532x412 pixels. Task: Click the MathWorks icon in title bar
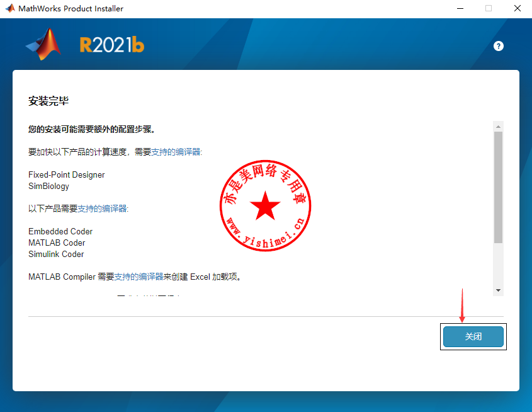point(10,8)
